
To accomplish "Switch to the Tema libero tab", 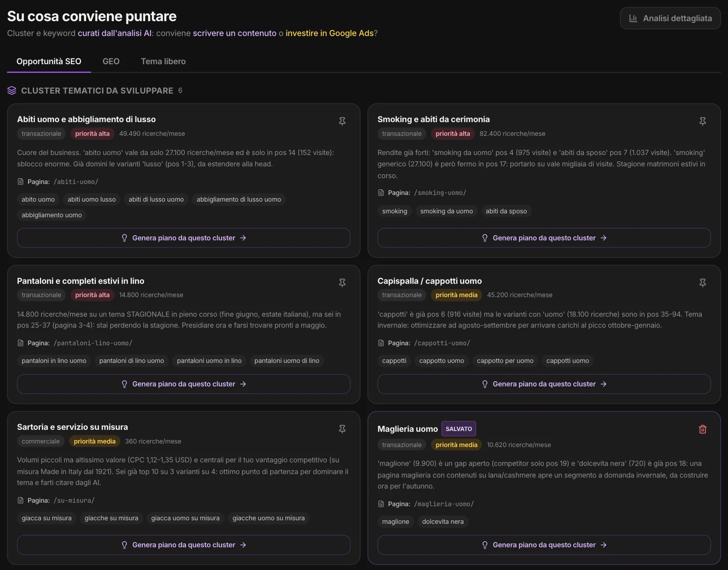I will pyautogui.click(x=163, y=61).
